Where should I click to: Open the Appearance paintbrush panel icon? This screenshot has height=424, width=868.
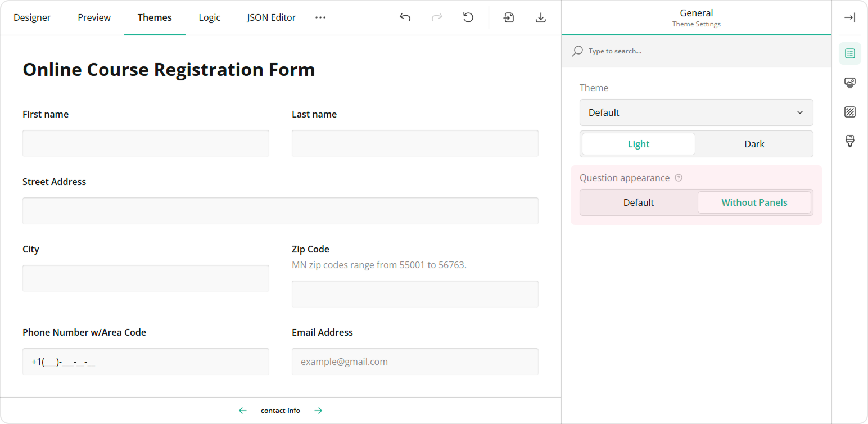(850, 141)
